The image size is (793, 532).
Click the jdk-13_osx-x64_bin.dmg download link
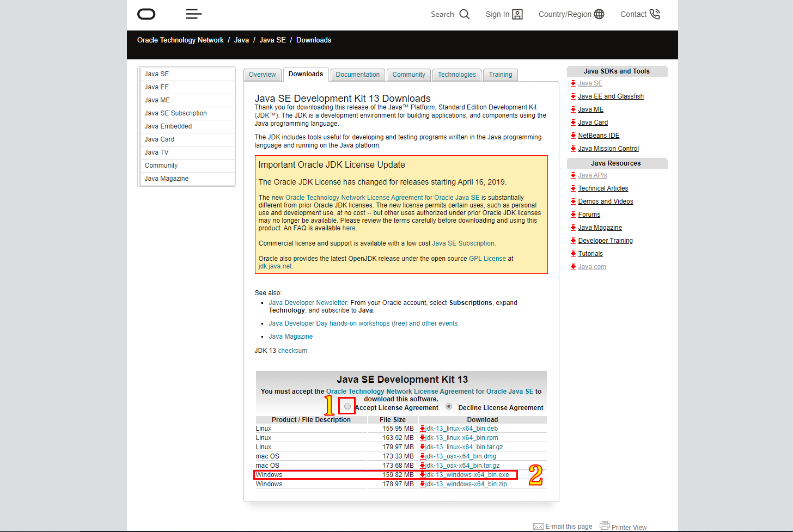coord(461,456)
